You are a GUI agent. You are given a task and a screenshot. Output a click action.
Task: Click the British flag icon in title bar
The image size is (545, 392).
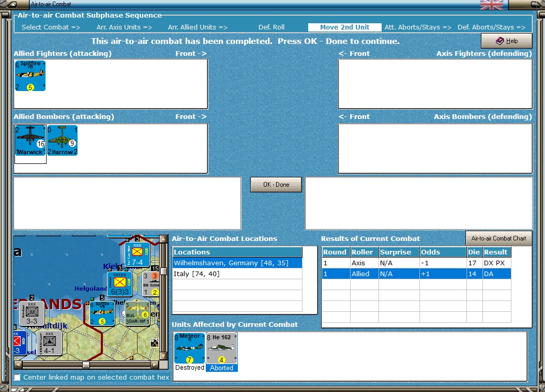491,5
